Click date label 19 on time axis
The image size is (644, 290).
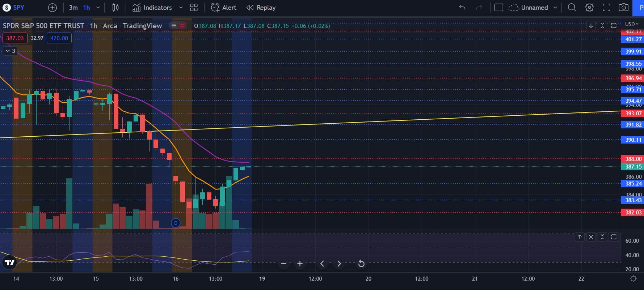pos(262,279)
